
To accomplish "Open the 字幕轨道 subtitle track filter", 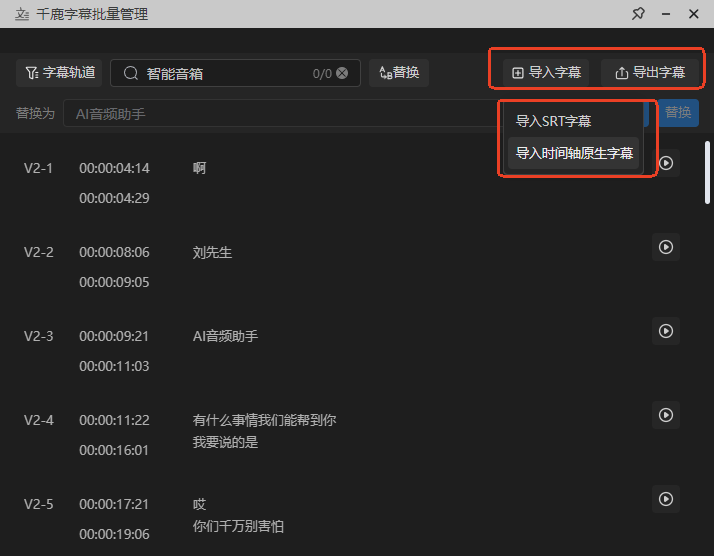I will coord(59,73).
